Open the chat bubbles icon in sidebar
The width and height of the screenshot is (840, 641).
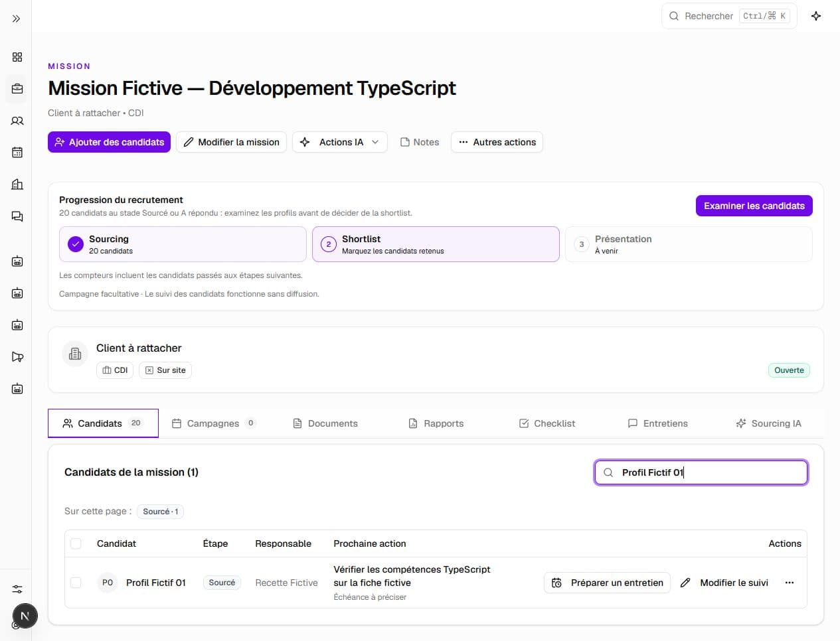[17, 216]
